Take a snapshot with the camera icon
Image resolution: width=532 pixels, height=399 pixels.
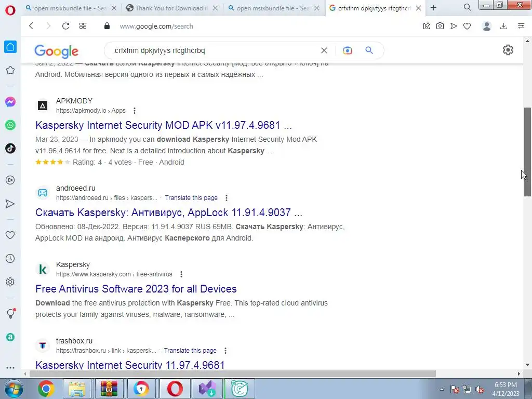coord(440,26)
